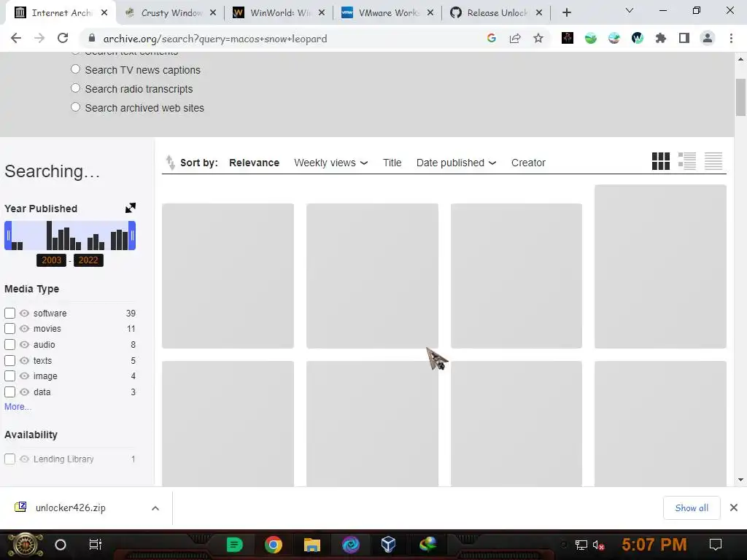747x560 pixels.
Task: Open the unlocker426.zip downloaded file
Action: 70,508
